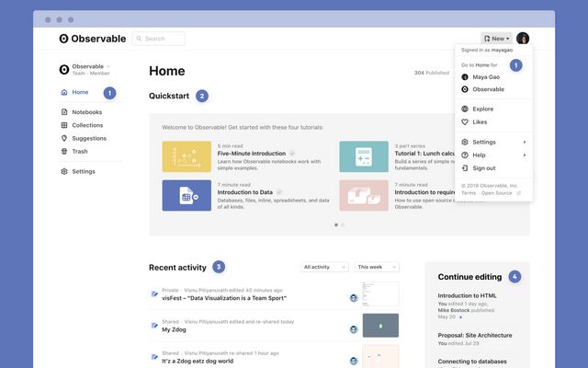The width and height of the screenshot is (588, 368).
Task: Open Connecting to databases notebook
Action: tap(472, 362)
